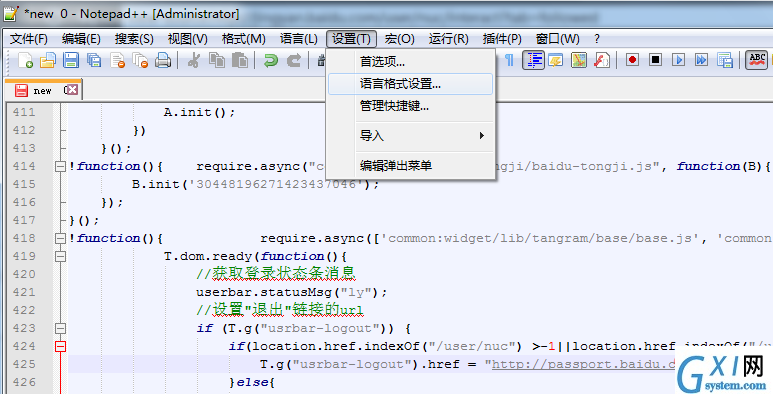Open the 运行(R) menu
The height and width of the screenshot is (394, 773).
(x=448, y=39)
